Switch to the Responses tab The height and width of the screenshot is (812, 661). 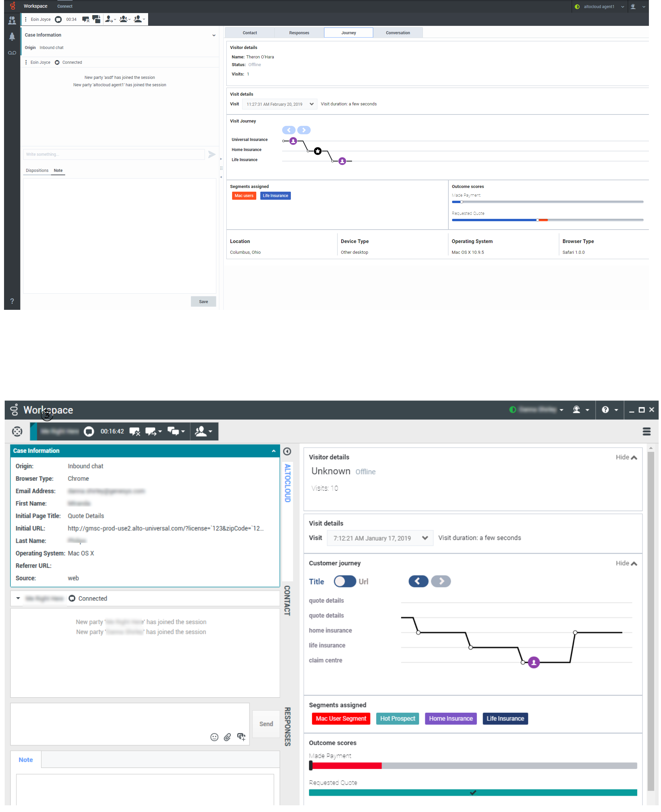click(x=299, y=33)
